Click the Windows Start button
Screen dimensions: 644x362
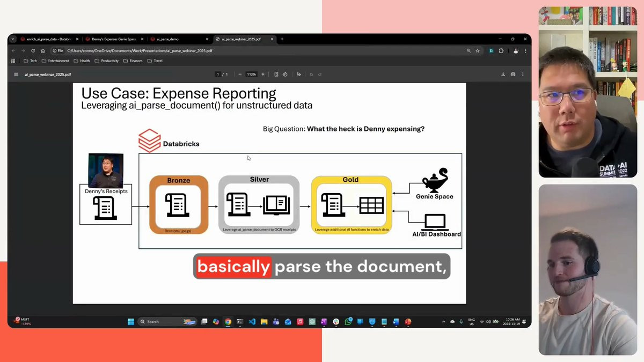pyautogui.click(x=131, y=322)
